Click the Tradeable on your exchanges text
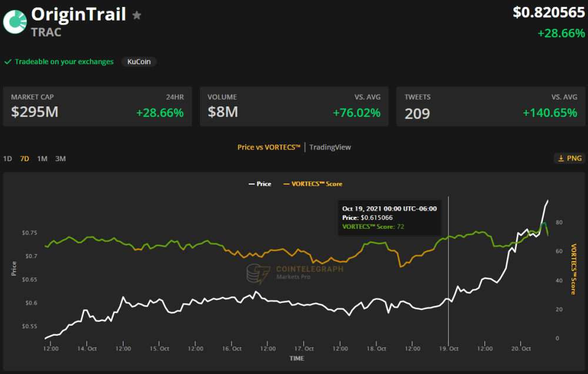 [x=64, y=62]
